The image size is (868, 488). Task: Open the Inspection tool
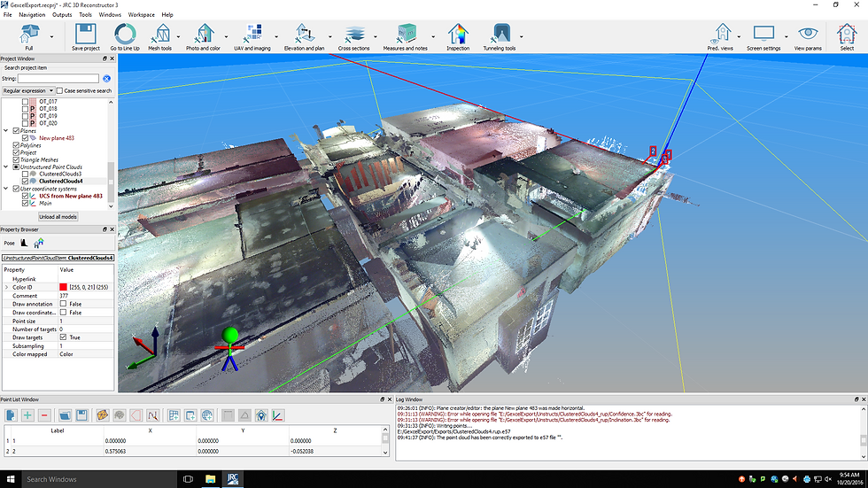pos(458,34)
